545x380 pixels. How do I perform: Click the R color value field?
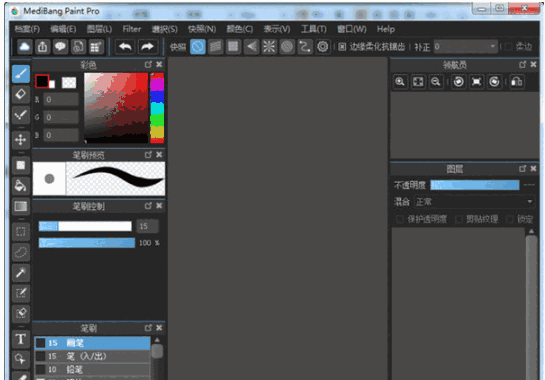tap(61, 99)
